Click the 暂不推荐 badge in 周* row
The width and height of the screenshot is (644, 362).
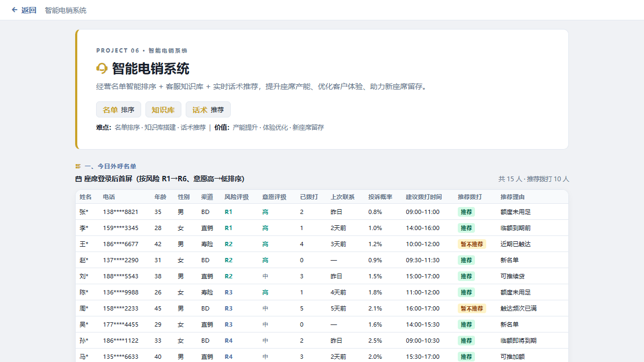(472, 308)
